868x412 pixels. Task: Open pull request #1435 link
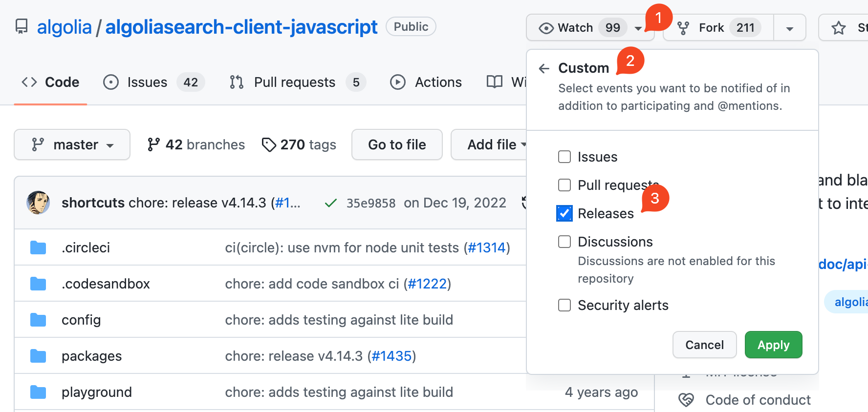click(391, 356)
